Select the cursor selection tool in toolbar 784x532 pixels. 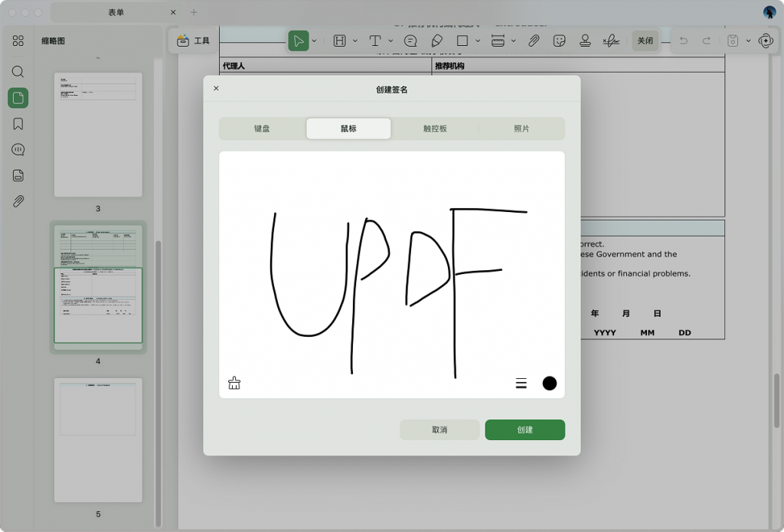[299, 41]
